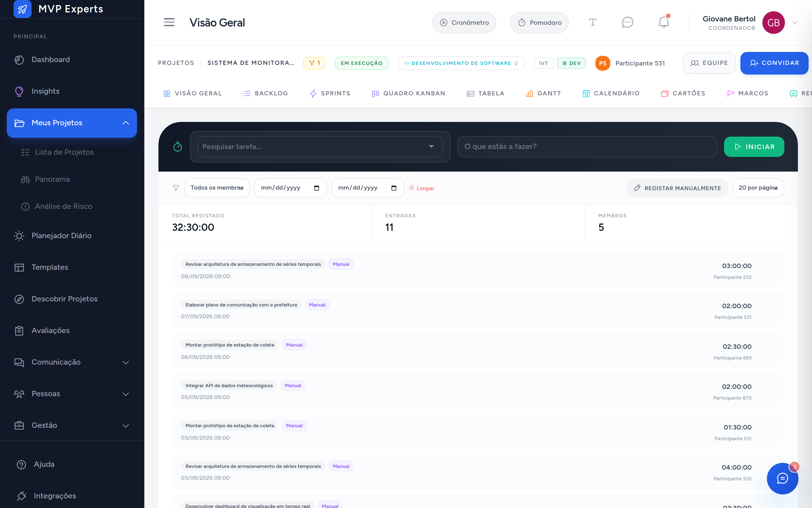Go to Projetos breadcrumb link
Viewport: 812px width, 508px height.
(176, 63)
